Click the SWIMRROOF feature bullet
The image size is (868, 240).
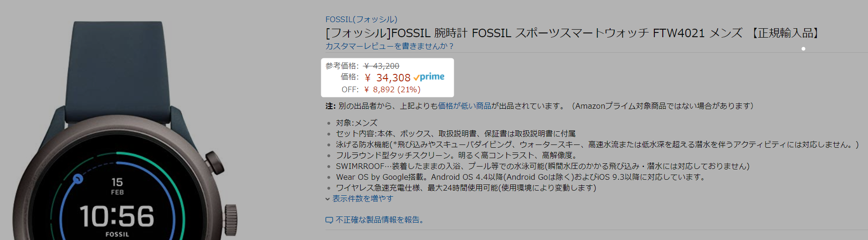[x=542, y=166]
